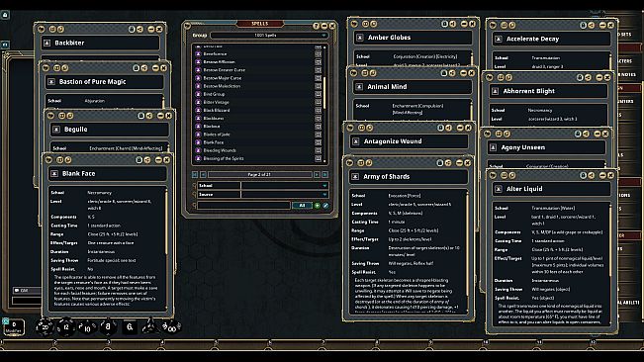This screenshot has width=644, height=362.
Task: Go to previous page of spell list
Action: pyautogui.click(x=203, y=174)
